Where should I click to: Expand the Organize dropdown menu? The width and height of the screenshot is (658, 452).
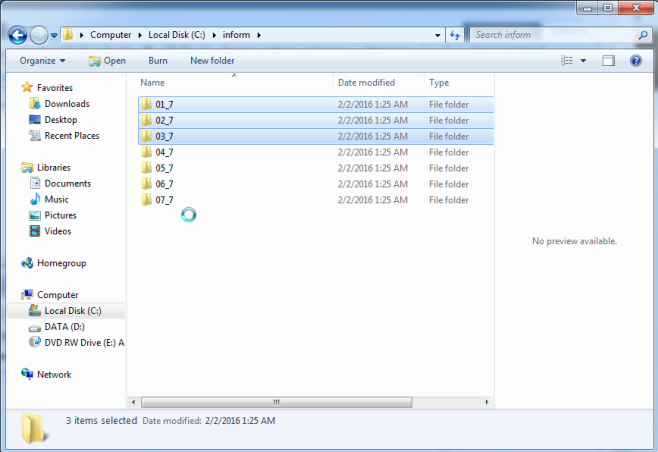tap(42, 61)
